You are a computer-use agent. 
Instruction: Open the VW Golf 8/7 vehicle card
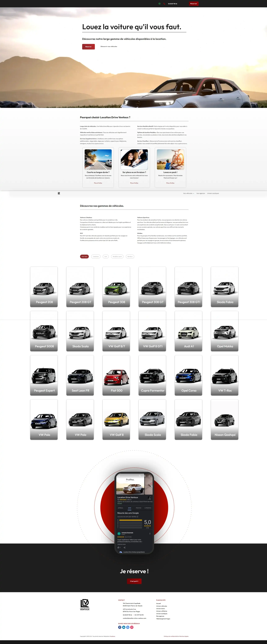(116, 331)
